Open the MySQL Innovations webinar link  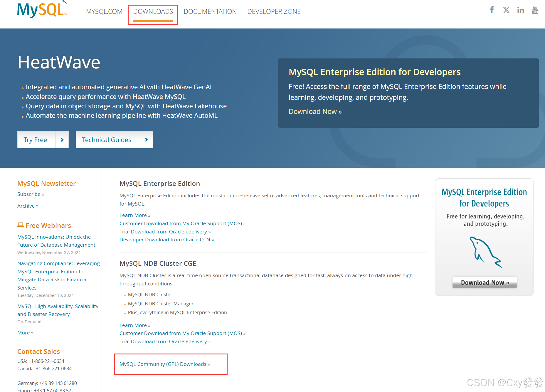[56, 241]
